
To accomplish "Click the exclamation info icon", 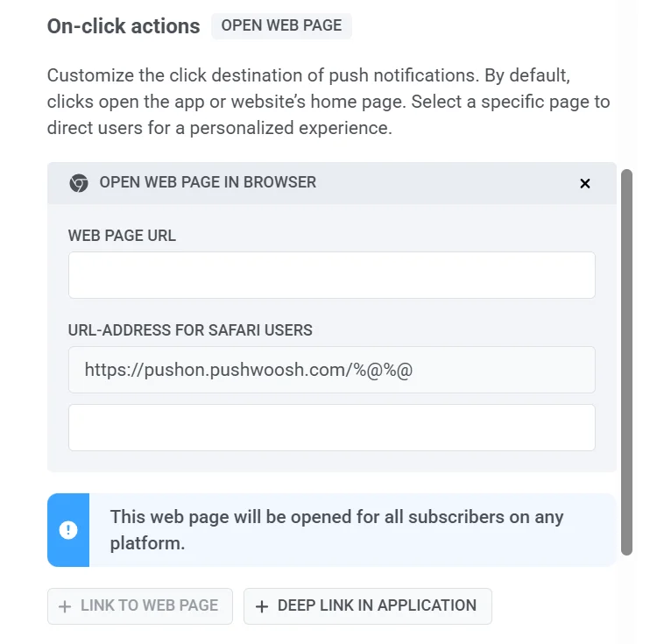I will [68, 530].
